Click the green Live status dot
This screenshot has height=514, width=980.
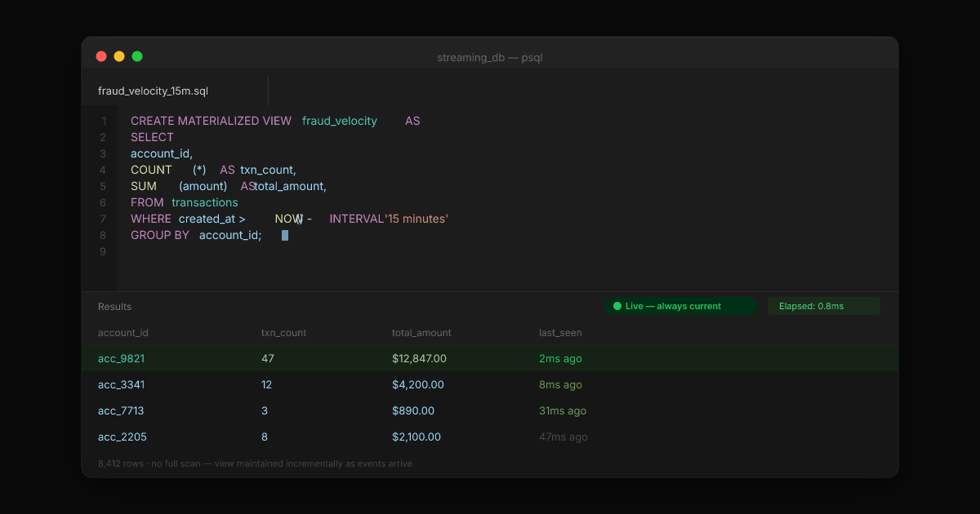click(x=617, y=306)
